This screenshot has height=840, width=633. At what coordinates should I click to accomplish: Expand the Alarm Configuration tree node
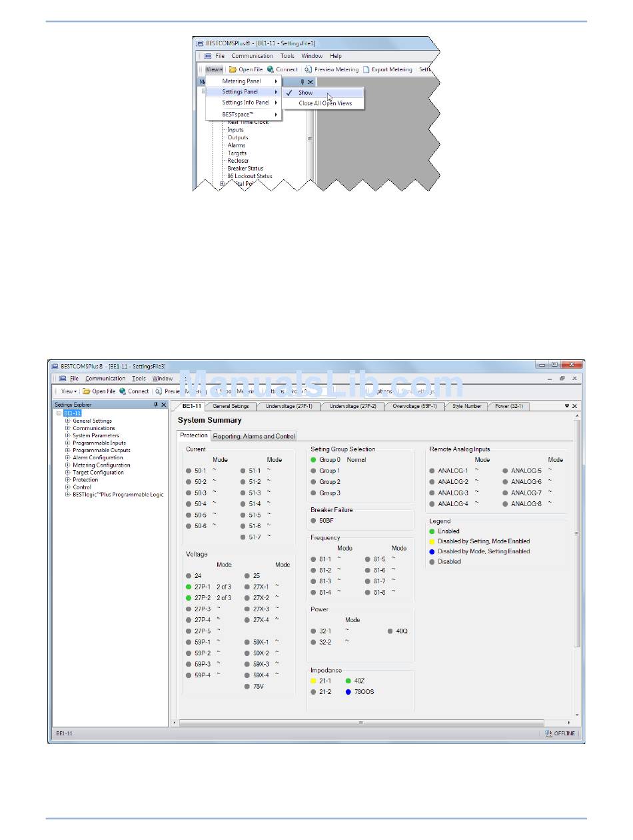(67, 457)
